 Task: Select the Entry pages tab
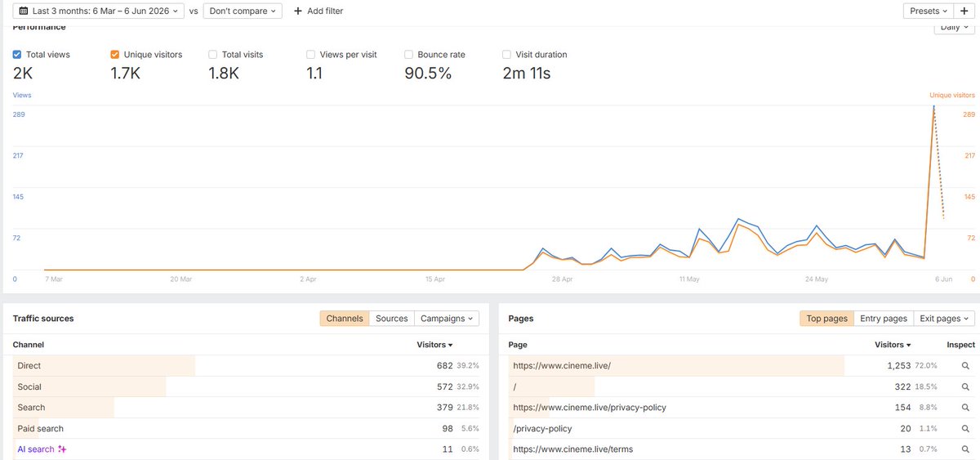(884, 319)
